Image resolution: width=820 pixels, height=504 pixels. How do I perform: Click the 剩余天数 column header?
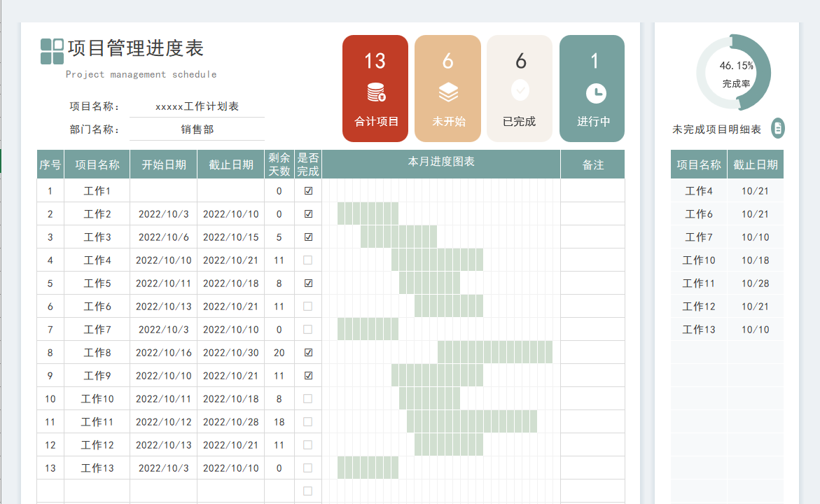(x=279, y=164)
